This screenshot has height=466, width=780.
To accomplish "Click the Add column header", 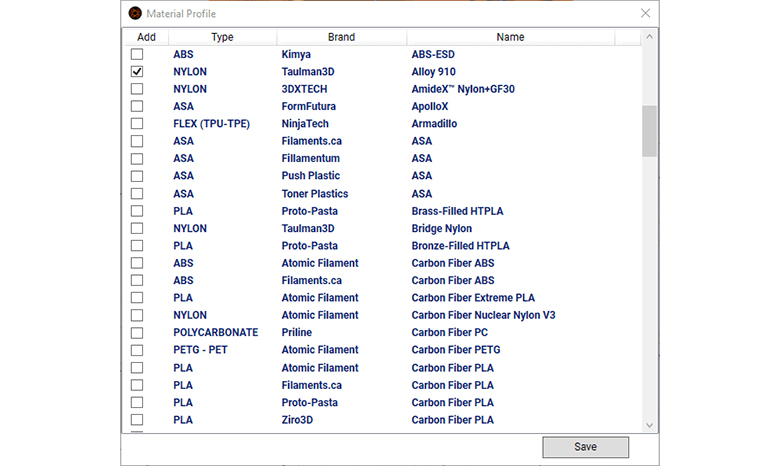I will coord(146,37).
